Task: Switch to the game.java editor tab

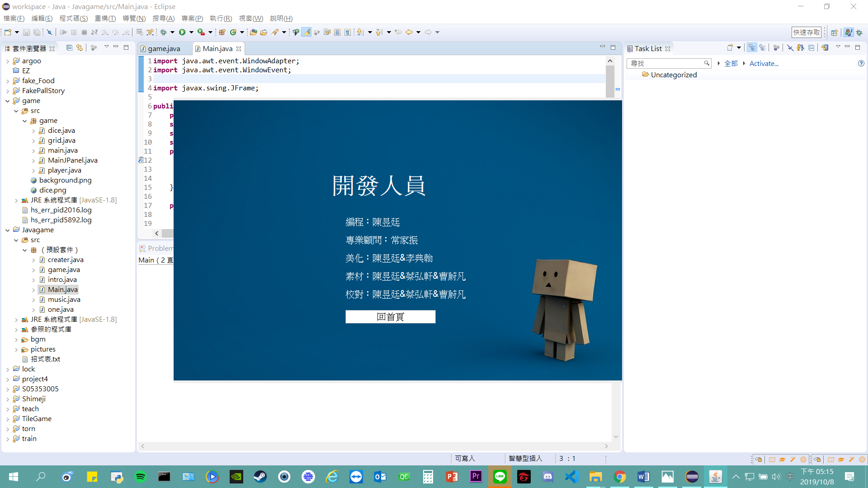Action: (x=164, y=48)
